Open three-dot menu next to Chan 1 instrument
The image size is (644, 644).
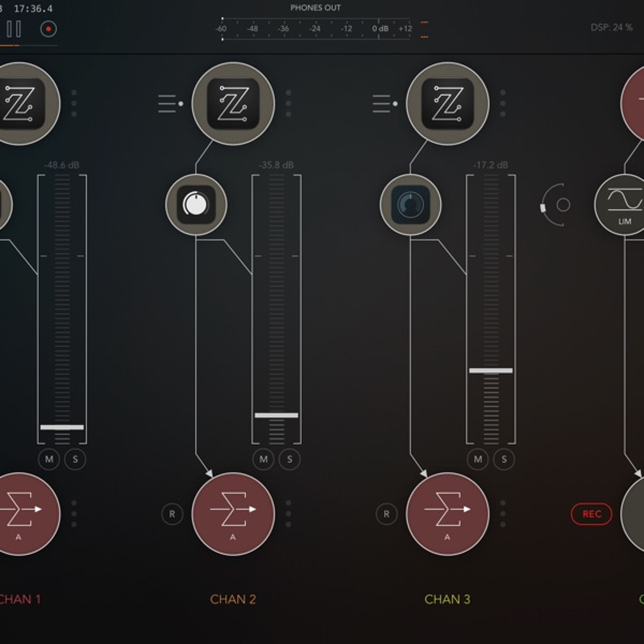(74, 103)
